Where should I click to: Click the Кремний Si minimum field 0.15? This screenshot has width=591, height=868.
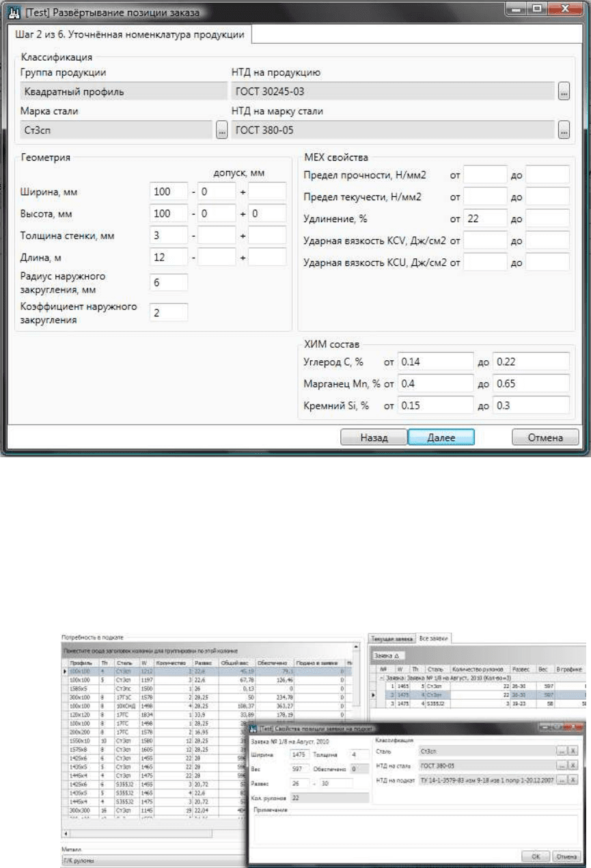click(x=436, y=405)
